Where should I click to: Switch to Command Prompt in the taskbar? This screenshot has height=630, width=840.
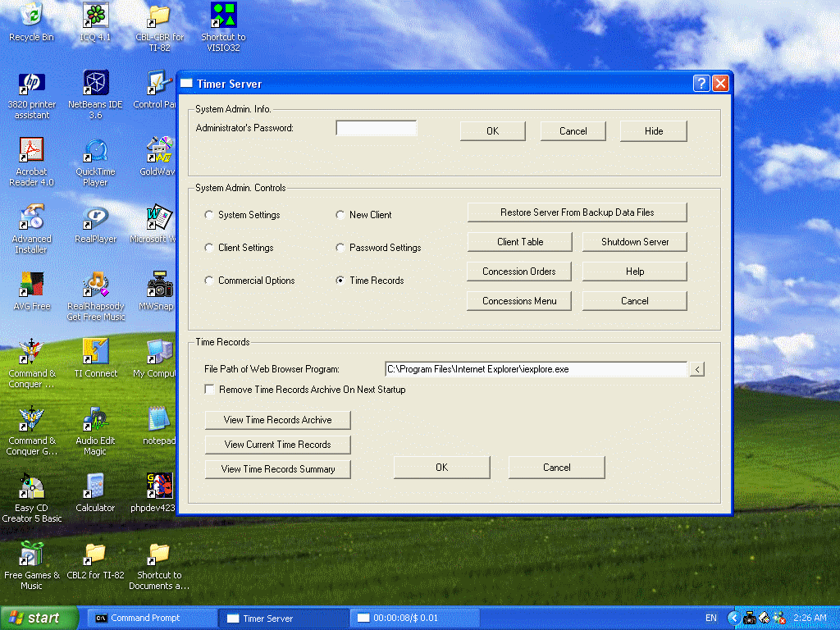pos(146,618)
